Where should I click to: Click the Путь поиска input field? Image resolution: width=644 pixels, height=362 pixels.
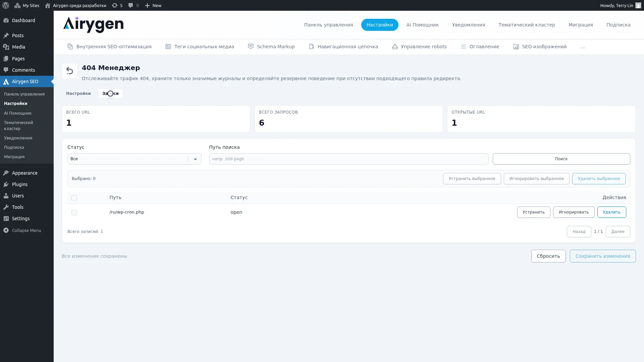coord(348,159)
